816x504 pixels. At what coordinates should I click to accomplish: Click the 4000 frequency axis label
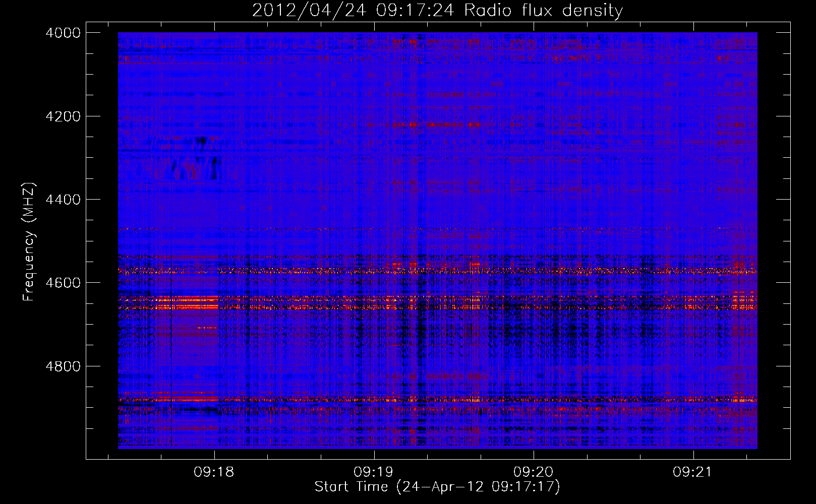(63, 33)
